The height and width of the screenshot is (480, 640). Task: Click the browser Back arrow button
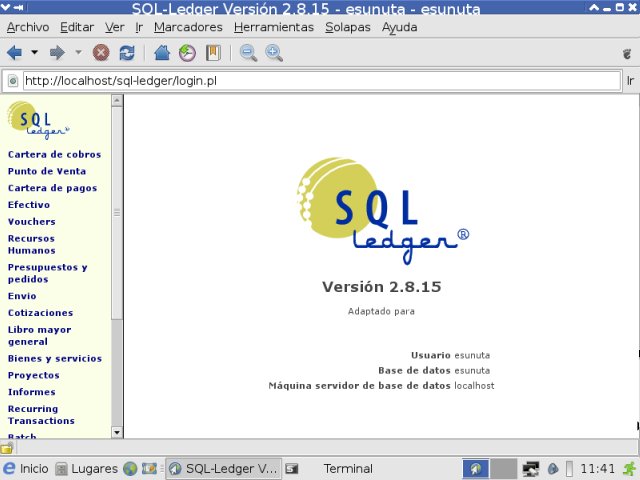coord(15,53)
